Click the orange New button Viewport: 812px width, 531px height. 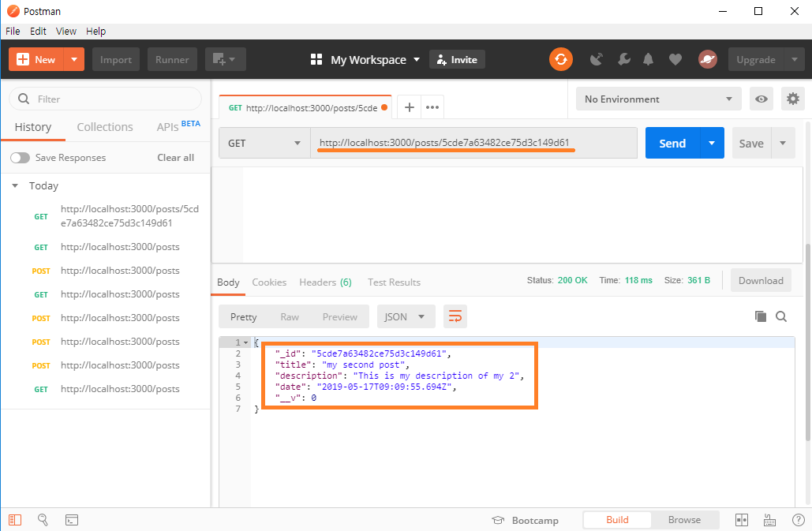click(x=36, y=59)
